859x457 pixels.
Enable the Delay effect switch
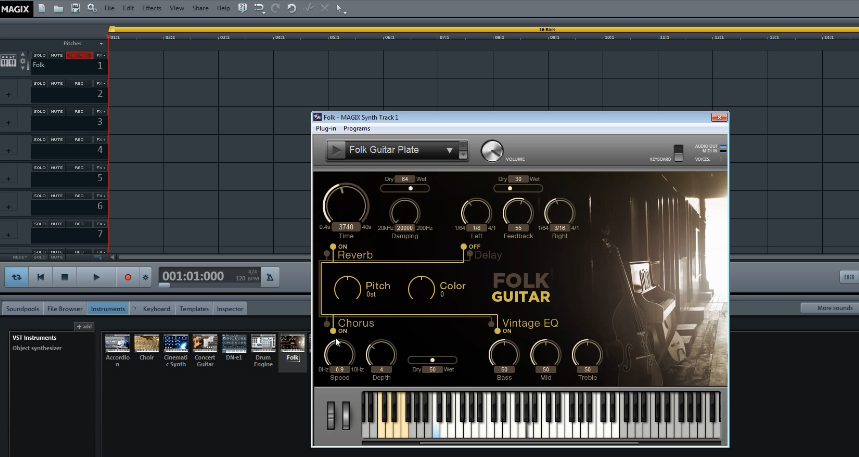coord(465,246)
